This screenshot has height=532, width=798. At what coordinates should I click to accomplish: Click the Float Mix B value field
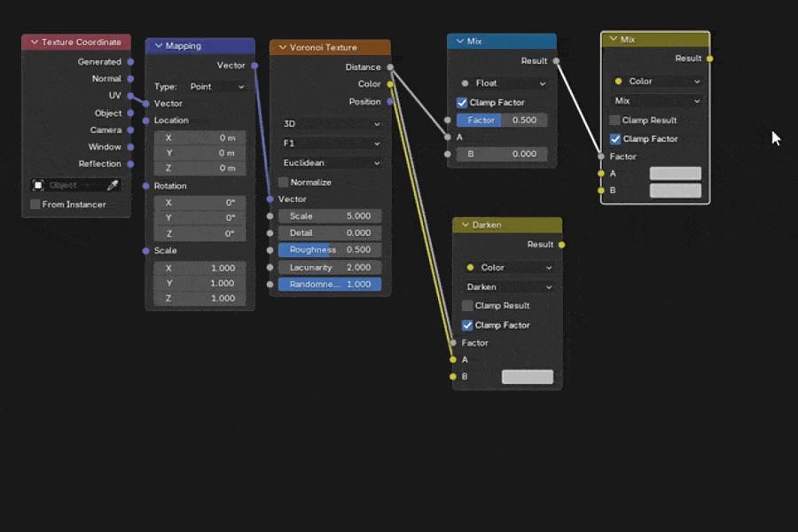tap(502, 153)
